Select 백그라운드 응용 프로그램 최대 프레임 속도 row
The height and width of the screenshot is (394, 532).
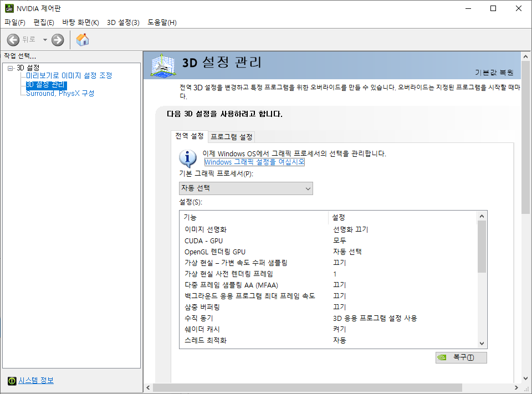tap(328, 296)
